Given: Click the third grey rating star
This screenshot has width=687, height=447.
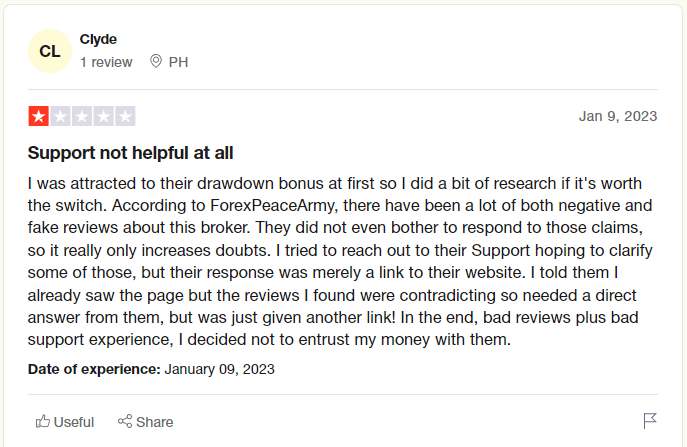Looking at the screenshot, I should pos(82,116).
